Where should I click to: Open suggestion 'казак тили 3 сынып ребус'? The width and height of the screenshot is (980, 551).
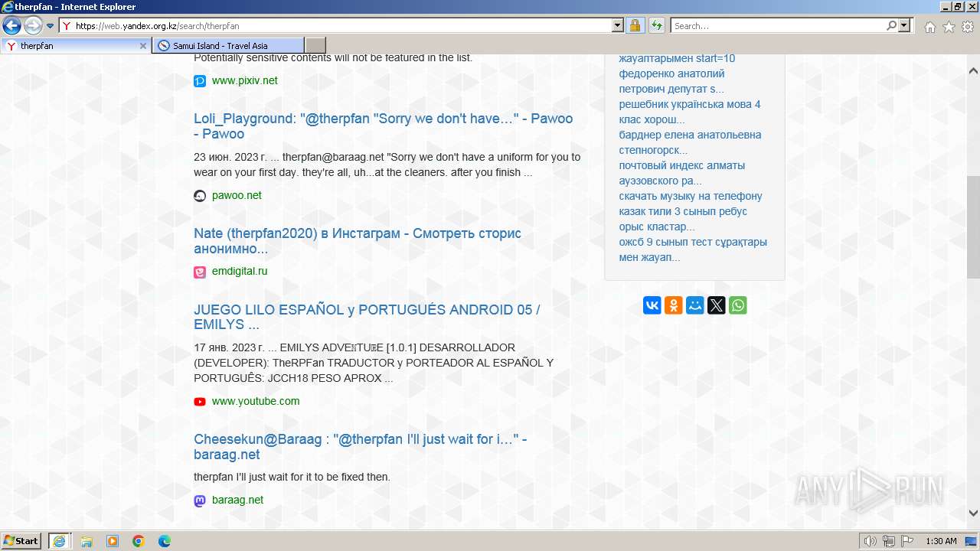click(683, 219)
